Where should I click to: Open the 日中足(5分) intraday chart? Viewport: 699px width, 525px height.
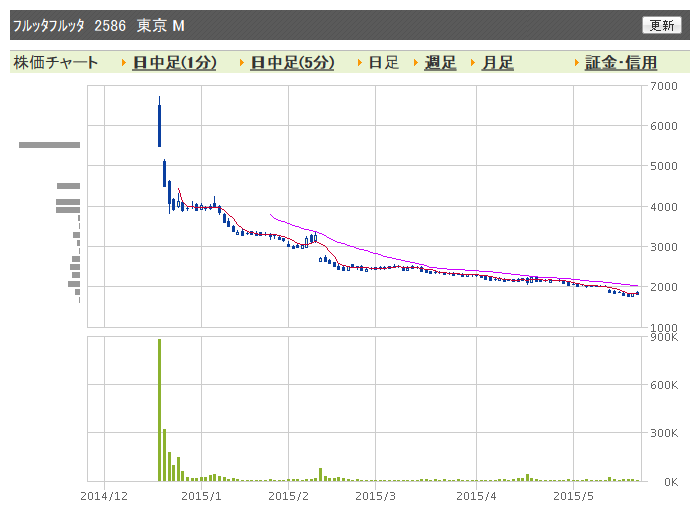(x=292, y=62)
